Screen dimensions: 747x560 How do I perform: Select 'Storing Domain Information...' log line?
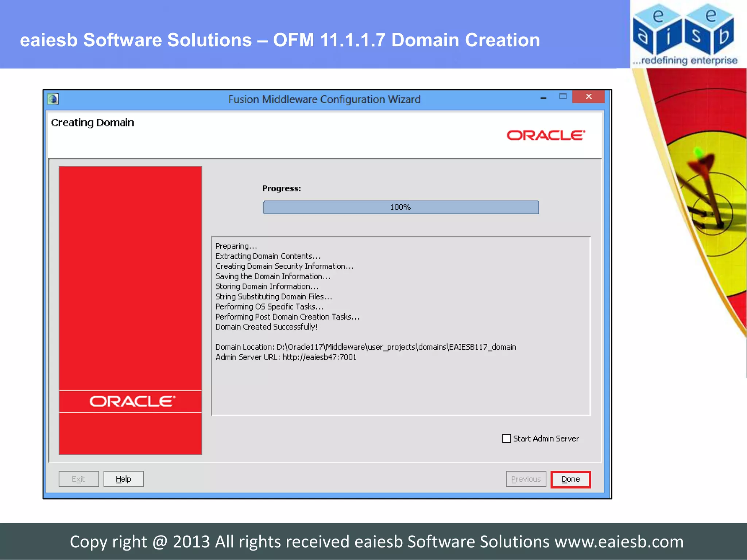(267, 287)
